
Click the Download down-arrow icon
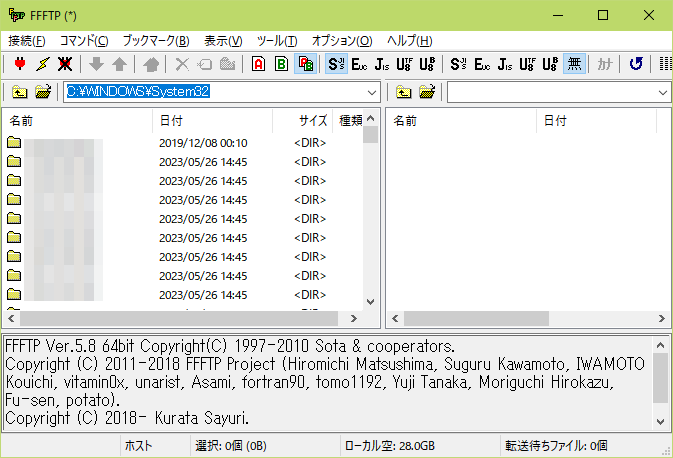click(x=97, y=64)
